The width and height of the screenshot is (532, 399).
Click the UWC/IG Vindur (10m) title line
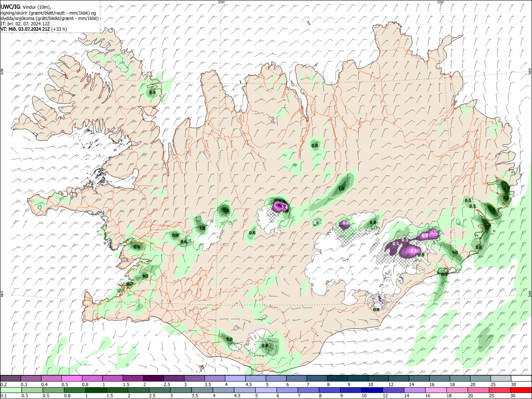(25, 7)
